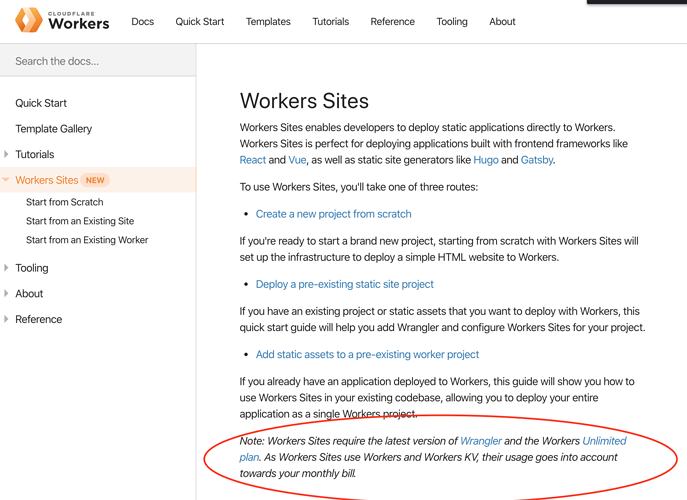Screen dimensions: 687x500
Task: Open Deploy a pre-existing static site project
Action: point(344,284)
